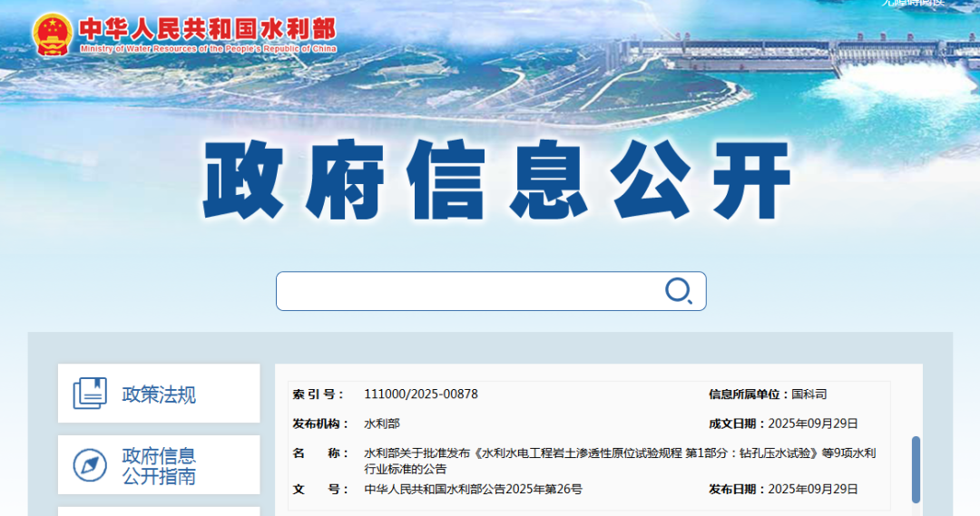The image size is (980, 516).
Task: Click the 政府信息公开 banner heading
Action: pos(496,181)
